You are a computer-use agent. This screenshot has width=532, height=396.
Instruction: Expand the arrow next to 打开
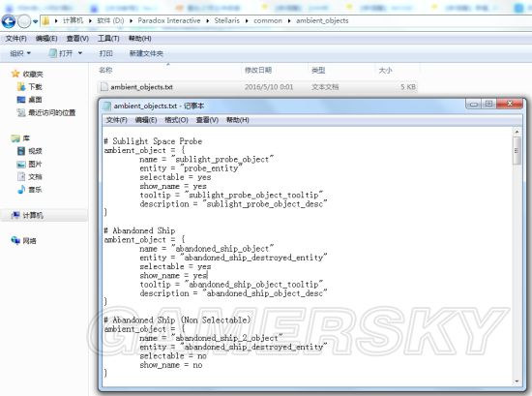click(x=80, y=53)
